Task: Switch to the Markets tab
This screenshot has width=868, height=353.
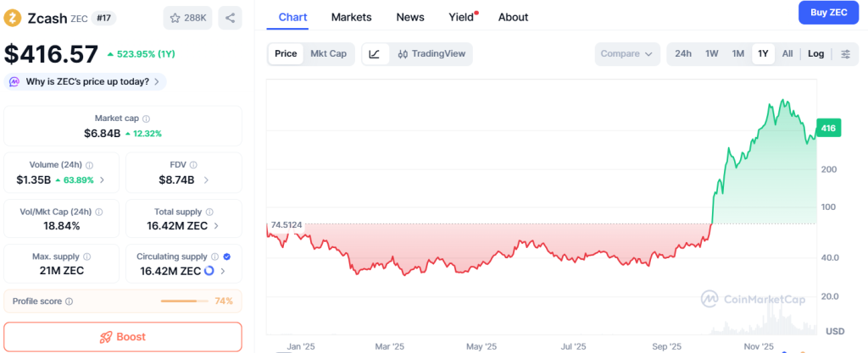Action: 351,17
